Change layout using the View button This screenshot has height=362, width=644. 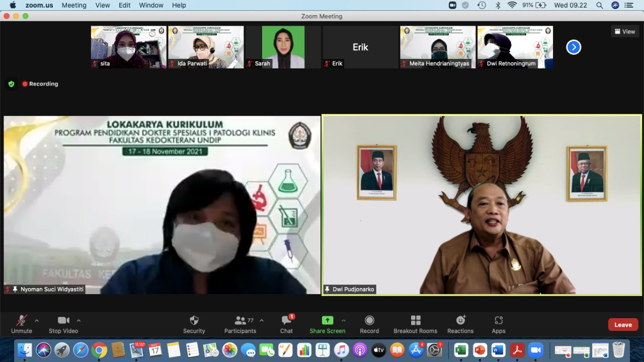pyautogui.click(x=625, y=31)
